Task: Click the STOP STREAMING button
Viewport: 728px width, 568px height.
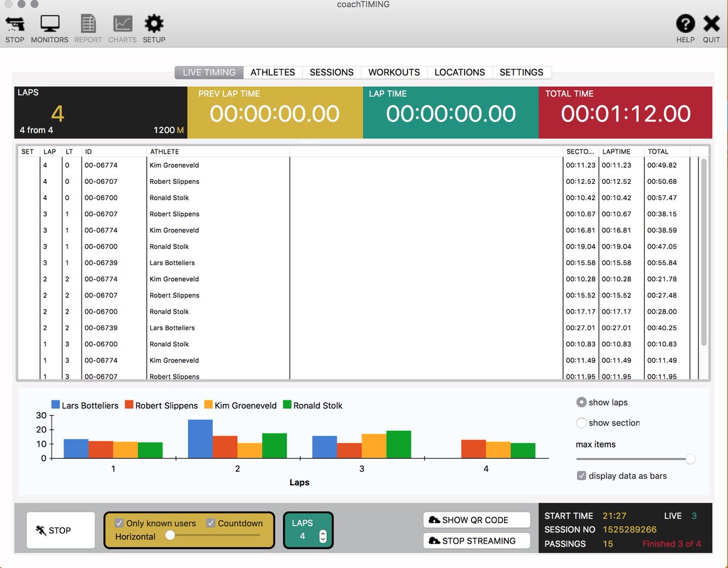Action: (x=477, y=541)
